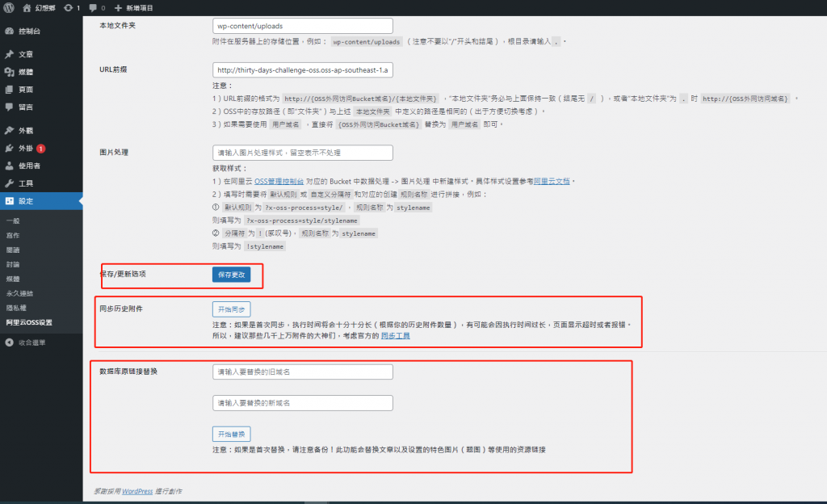Open the 同步工具 link
Image resolution: width=827 pixels, height=504 pixels.
tap(396, 336)
